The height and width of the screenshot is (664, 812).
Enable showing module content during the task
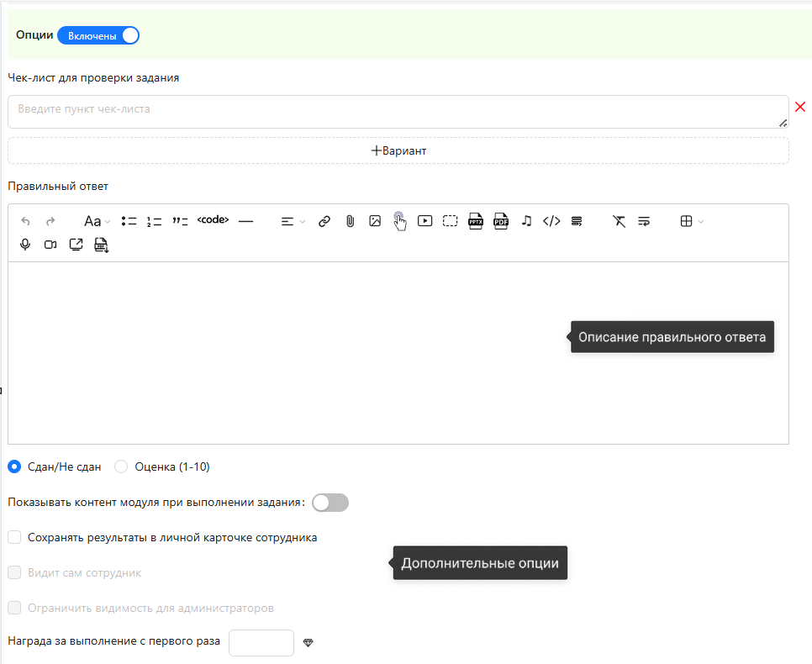pyautogui.click(x=330, y=503)
